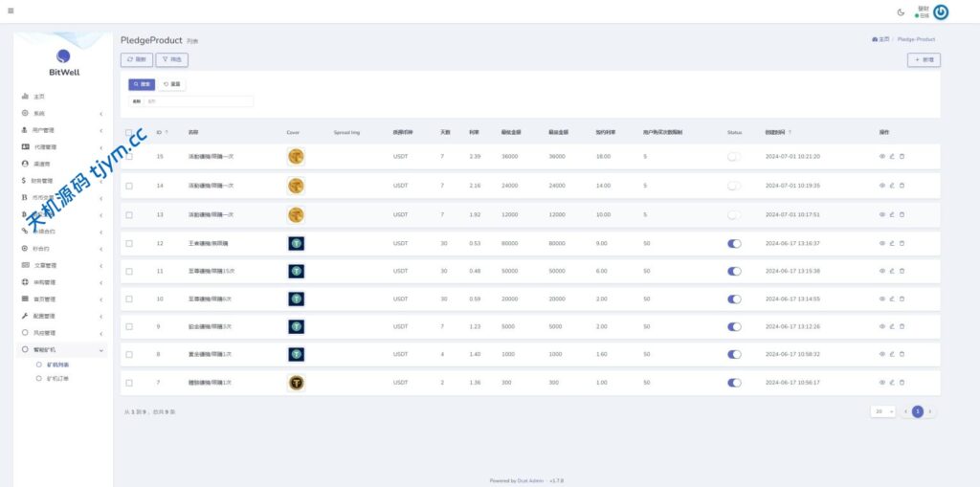View details via eye icon for ID 7
Image resolution: width=980 pixels, height=487 pixels.
point(882,383)
